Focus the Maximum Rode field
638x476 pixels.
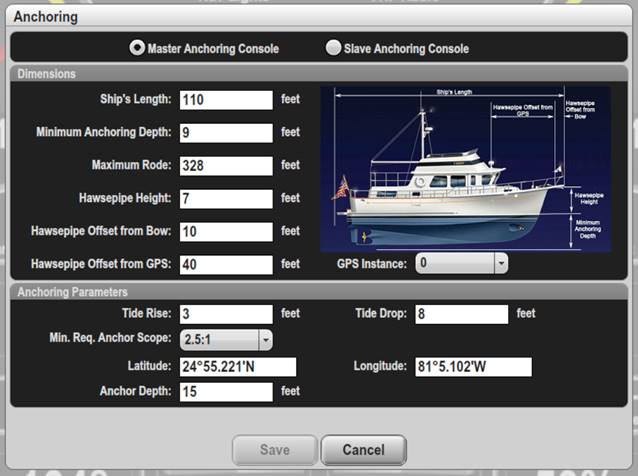[226, 166]
